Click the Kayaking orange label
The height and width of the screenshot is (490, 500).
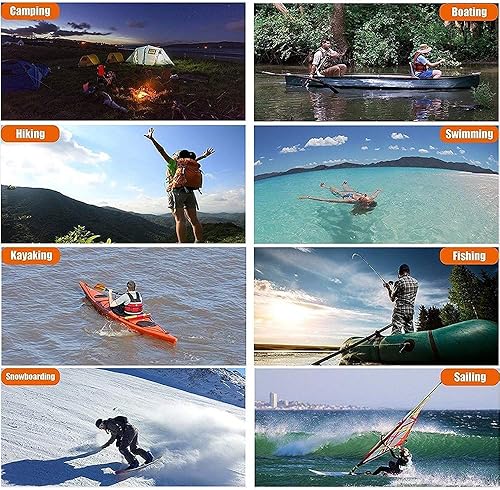31,256
